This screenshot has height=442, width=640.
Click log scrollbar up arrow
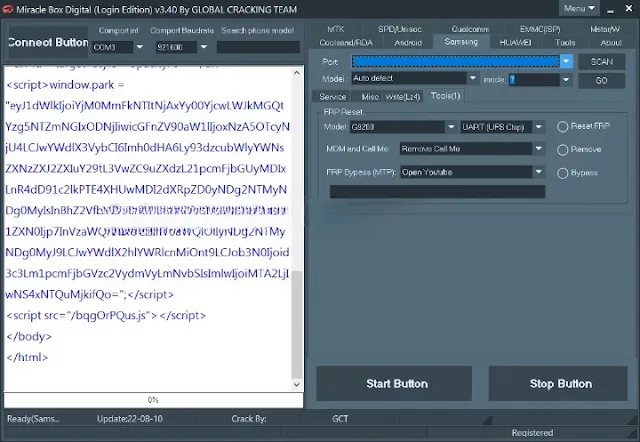tap(297, 73)
